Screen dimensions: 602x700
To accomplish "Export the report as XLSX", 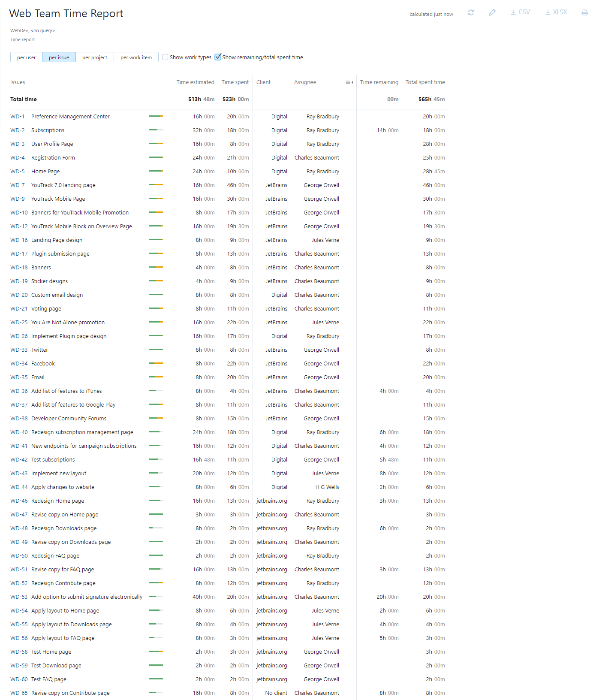I will coord(556,12).
